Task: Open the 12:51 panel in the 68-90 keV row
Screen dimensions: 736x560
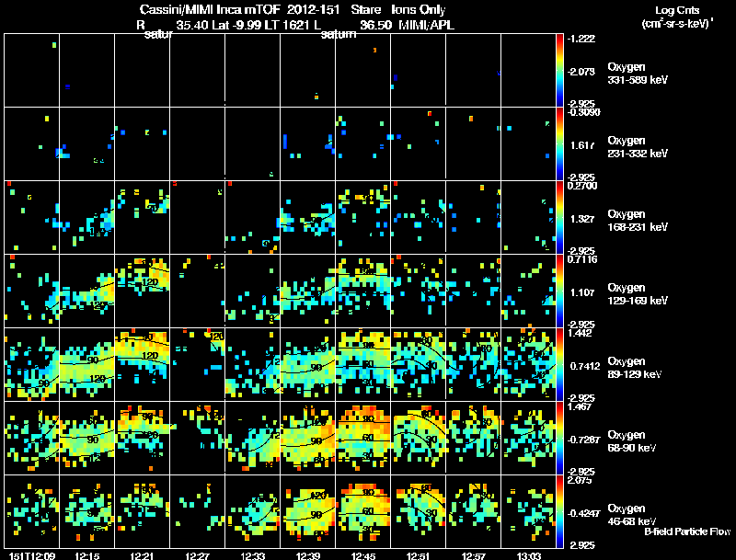Action: [419, 438]
